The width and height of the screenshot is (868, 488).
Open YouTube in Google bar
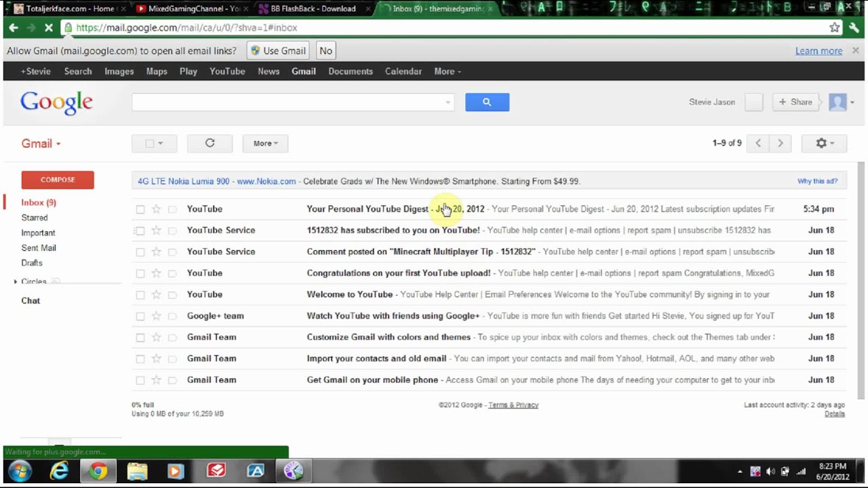tap(227, 71)
